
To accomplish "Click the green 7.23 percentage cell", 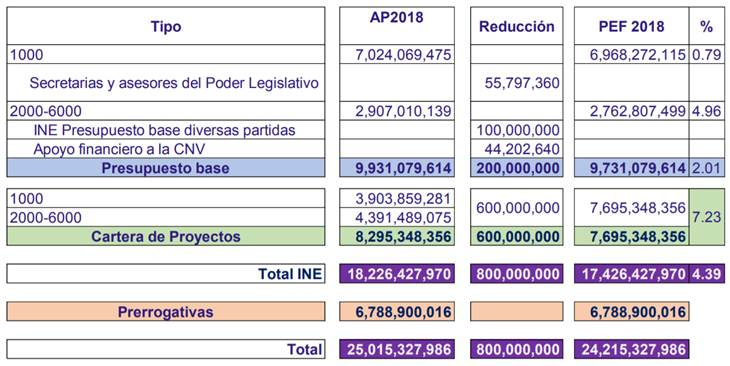I will point(706,217).
